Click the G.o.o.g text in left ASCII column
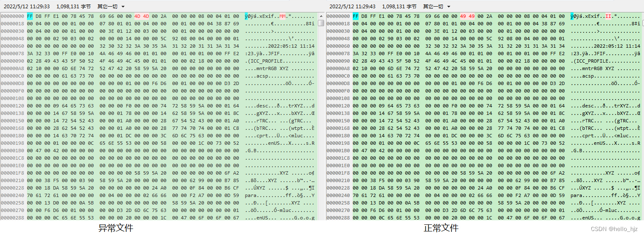The image size is (644, 236). click(x=304, y=218)
